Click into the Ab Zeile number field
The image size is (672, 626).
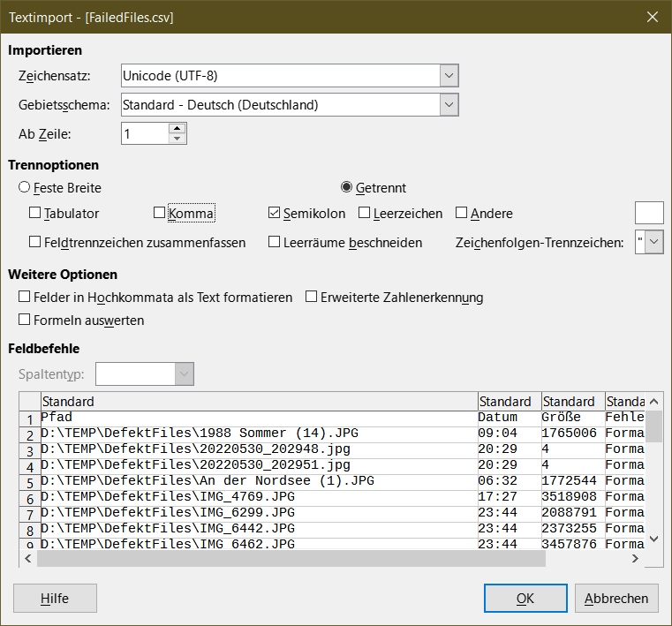pos(145,133)
